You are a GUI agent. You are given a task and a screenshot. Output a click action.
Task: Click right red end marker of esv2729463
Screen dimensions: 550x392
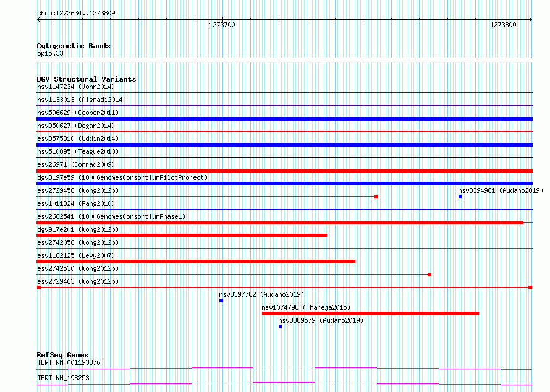pos(530,288)
